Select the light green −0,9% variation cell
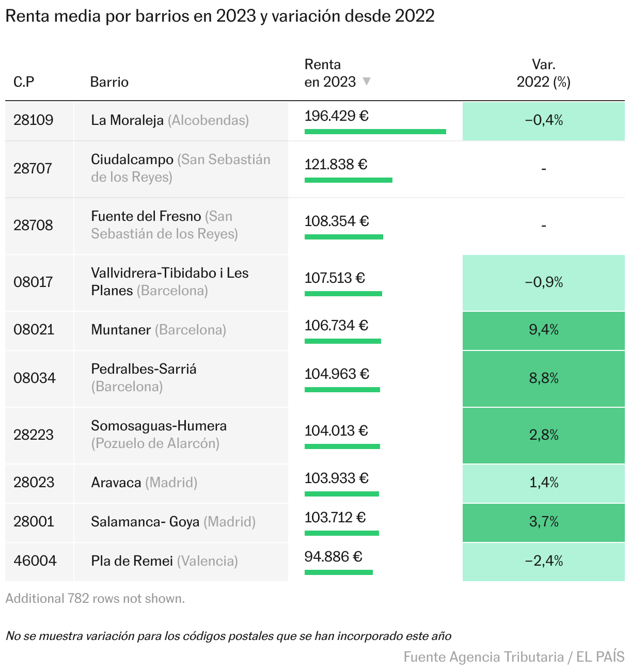This screenshot has height=672, width=630. 543,282
